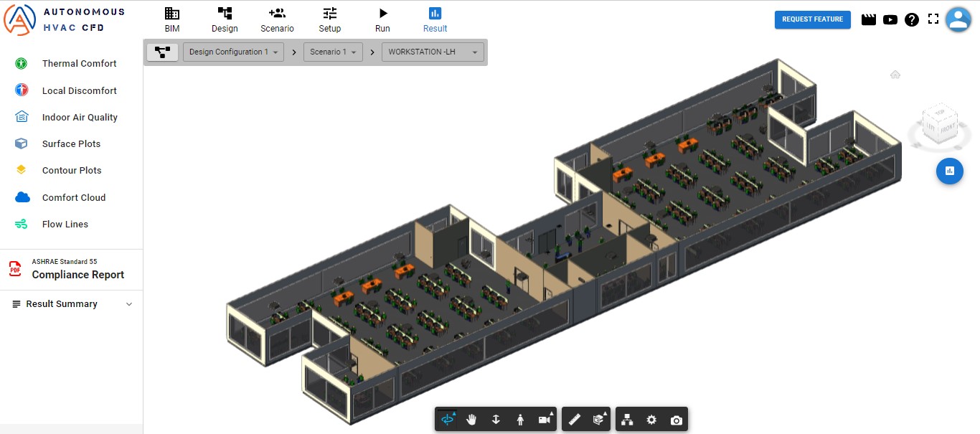Select the orbit rotation tool
This screenshot has height=434, width=980.
click(x=446, y=419)
